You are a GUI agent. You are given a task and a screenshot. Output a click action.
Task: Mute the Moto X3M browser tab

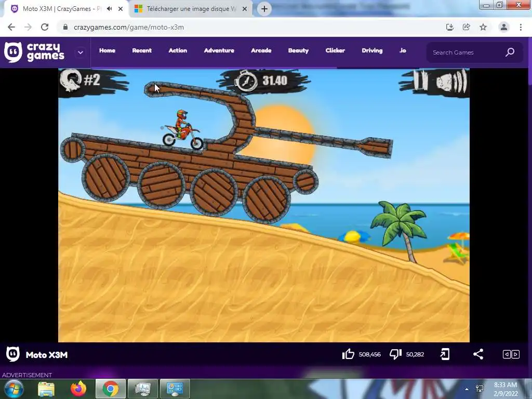[109, 9]
